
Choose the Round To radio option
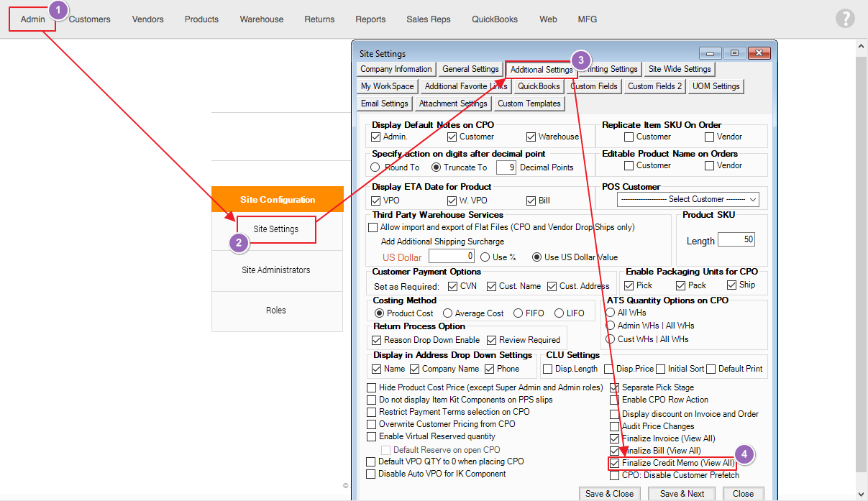coord(375,167)
